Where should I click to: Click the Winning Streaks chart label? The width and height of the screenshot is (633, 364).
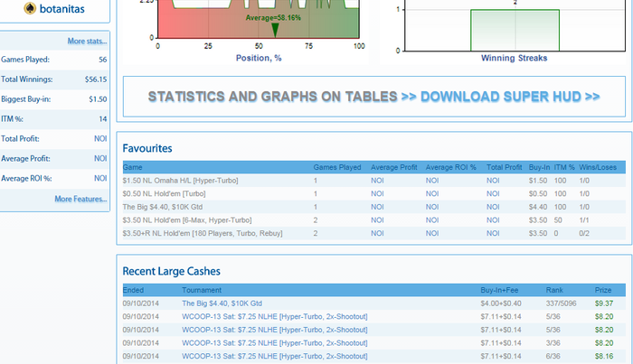515,58
